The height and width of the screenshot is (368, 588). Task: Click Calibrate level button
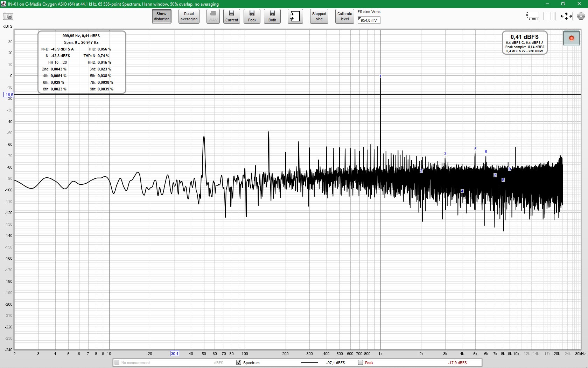pyautogui.click(x=345, y=16)
